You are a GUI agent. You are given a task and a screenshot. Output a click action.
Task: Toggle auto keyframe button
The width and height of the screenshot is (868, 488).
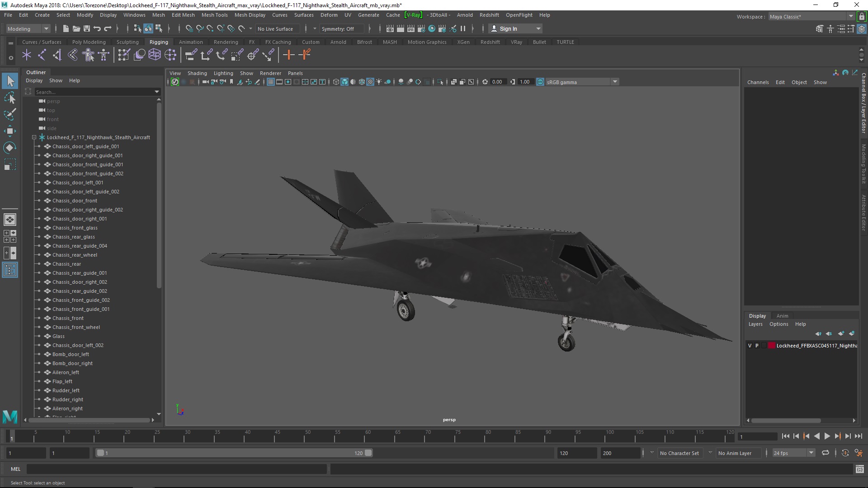(845, 453)
